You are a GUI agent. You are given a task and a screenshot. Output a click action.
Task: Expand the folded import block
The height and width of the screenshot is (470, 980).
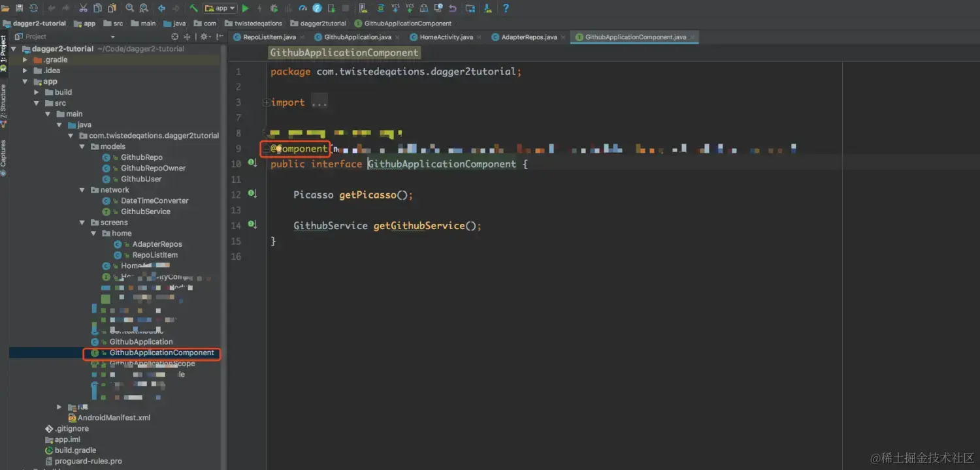tap(266, 102)
